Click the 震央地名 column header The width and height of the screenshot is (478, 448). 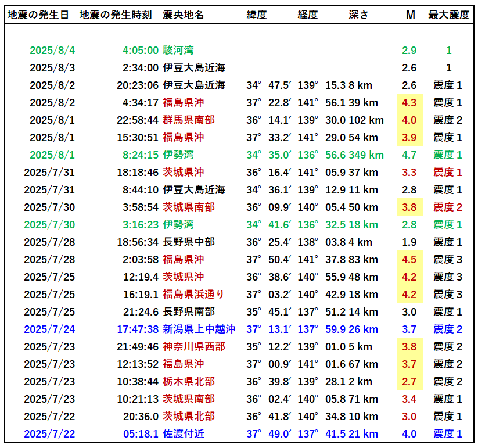coord(183,15)
